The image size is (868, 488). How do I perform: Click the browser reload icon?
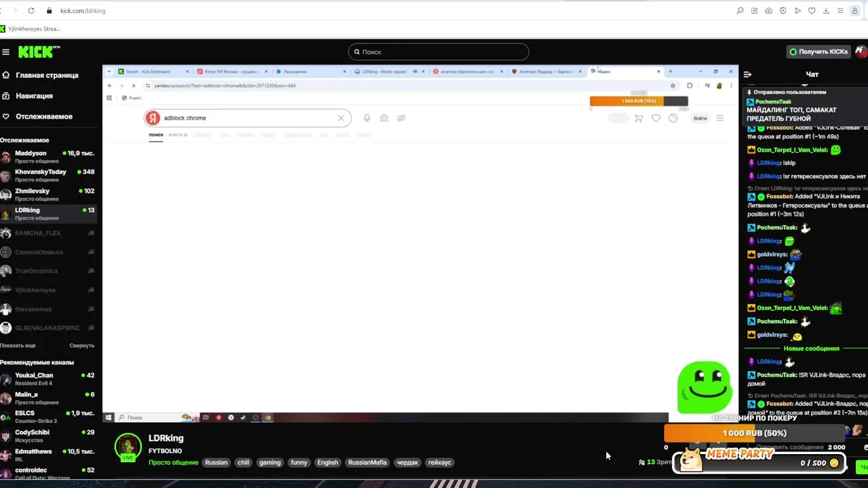click(x=31, y=11)
